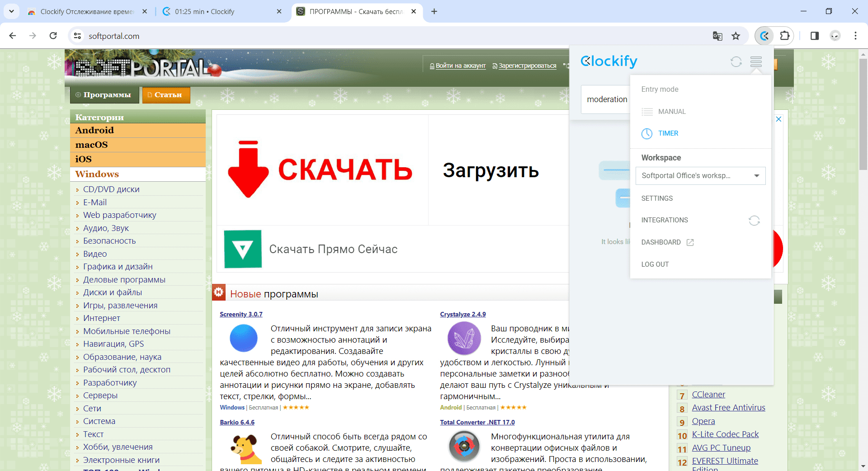Bookmark this page with the star icon

point(736,36)
